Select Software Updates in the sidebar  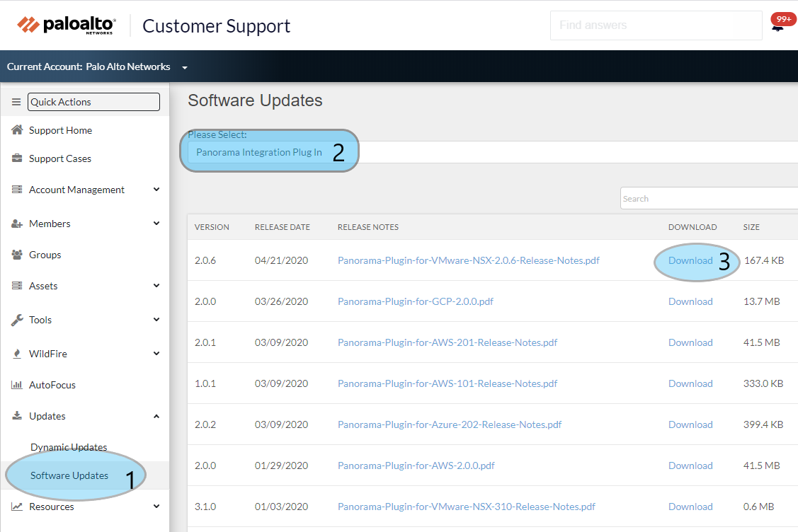70,475
